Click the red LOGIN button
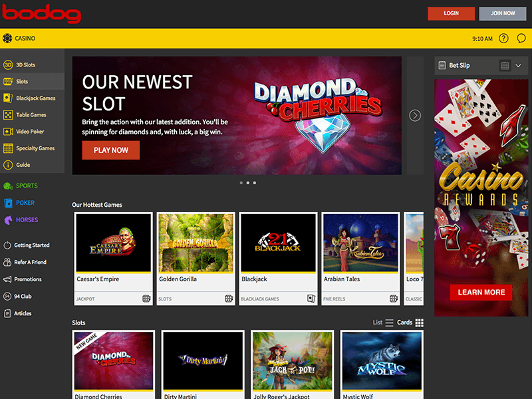Image resolution: width=532 pixels, height=399 pixels. [x=451, y=13]
